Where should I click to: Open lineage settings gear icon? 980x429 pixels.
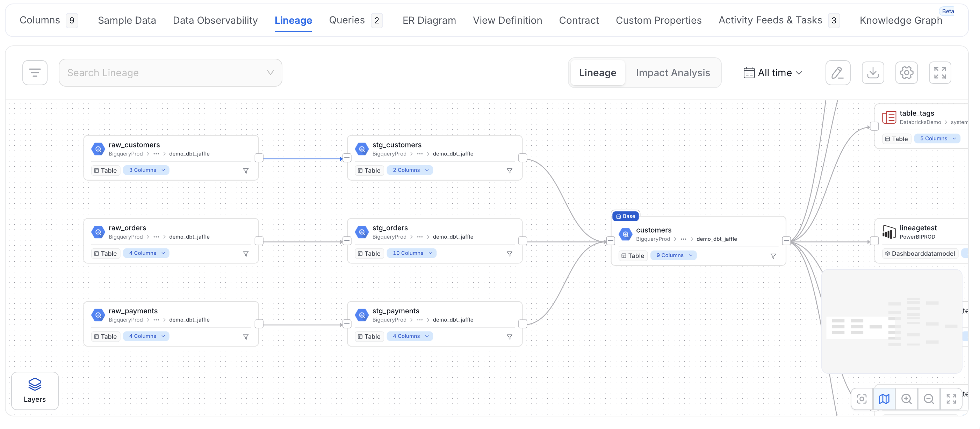(x=907, y=73)
